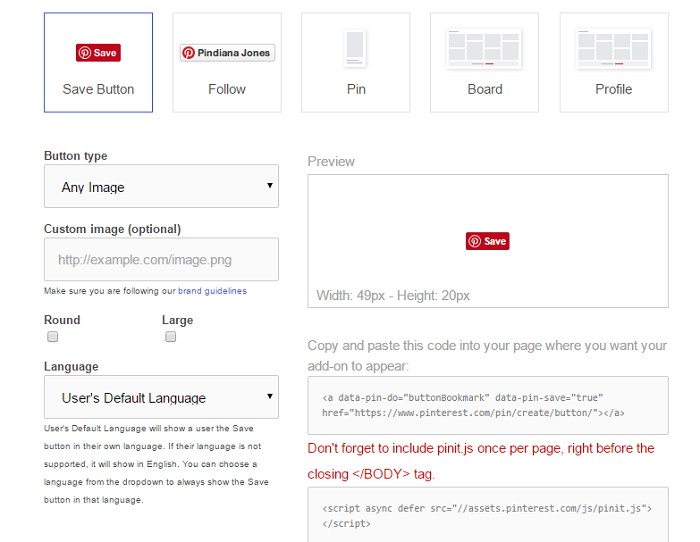This screenshot has width=700, height=542.
Task: Click the Custom image (optional) label
Action: click(112, 229)
